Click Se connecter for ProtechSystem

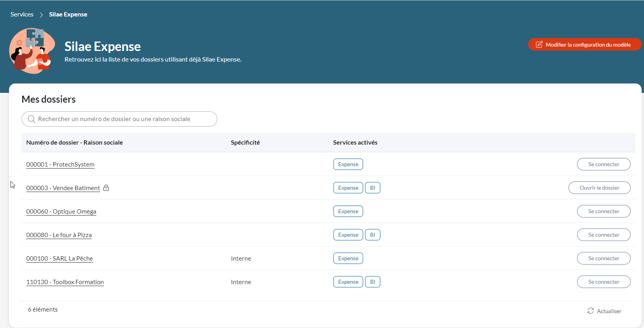(604, 164)
